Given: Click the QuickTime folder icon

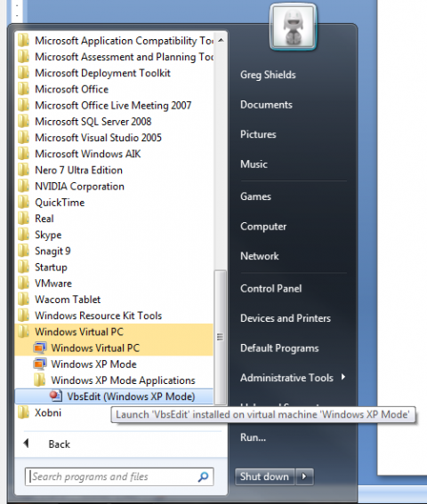Looking at the screenshot, I should pos(23,203).
